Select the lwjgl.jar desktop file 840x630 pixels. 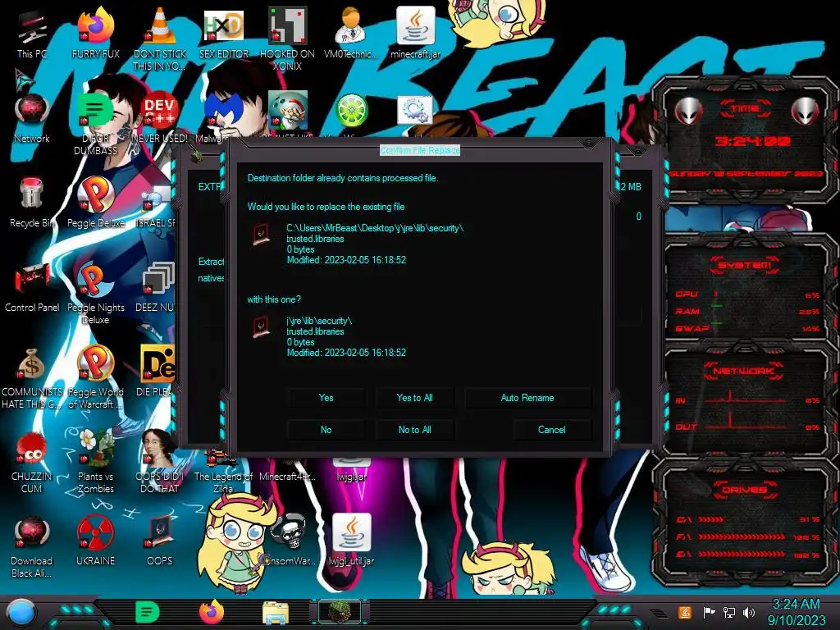point(351,472)
